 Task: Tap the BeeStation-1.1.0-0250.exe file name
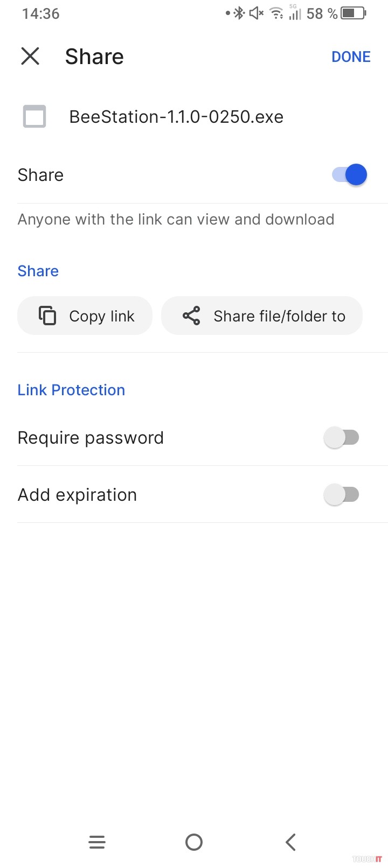click(176, 117)
